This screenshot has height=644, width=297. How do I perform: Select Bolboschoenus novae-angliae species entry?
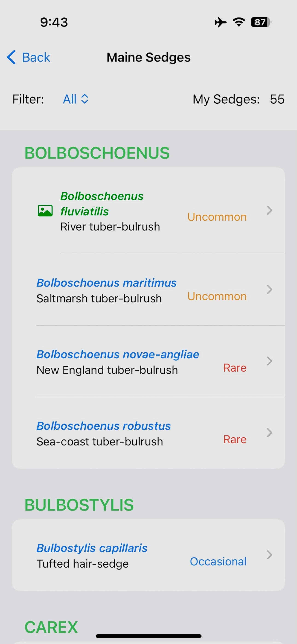coord(148,361)
